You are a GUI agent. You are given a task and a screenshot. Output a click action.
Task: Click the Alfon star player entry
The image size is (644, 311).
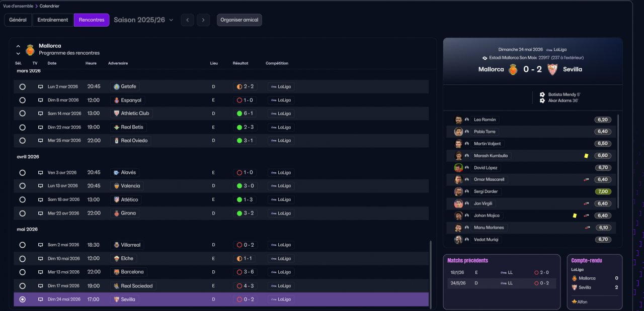[580, 302]
